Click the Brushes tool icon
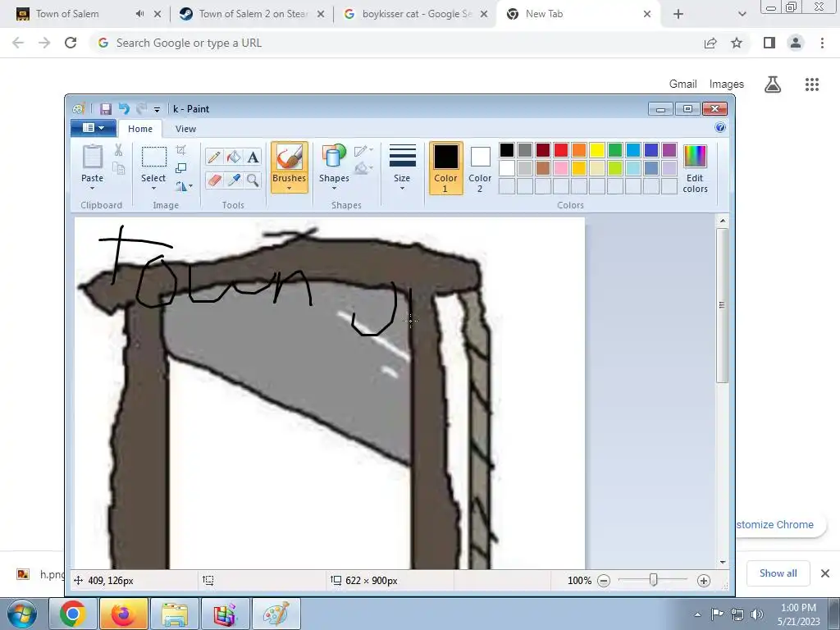Viewport: 840px width, 630px height. (290, 157)
